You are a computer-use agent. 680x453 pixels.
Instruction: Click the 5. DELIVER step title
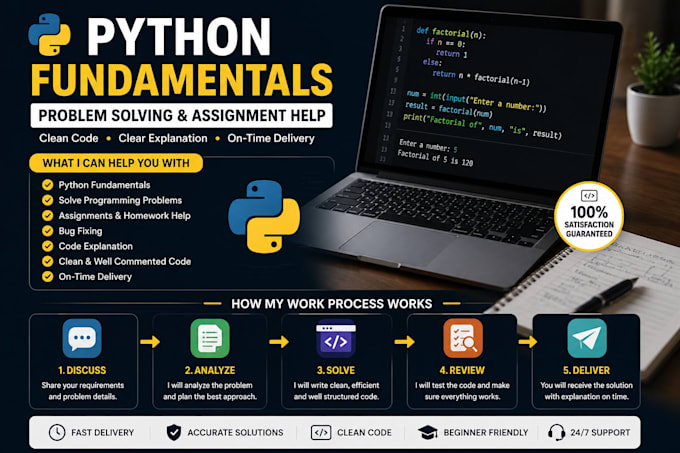586,370
